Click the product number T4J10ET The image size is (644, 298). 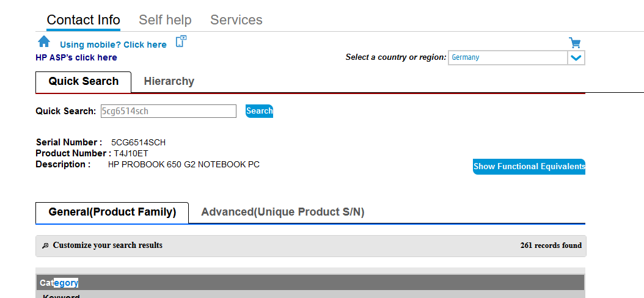click(x=131, y=153)
